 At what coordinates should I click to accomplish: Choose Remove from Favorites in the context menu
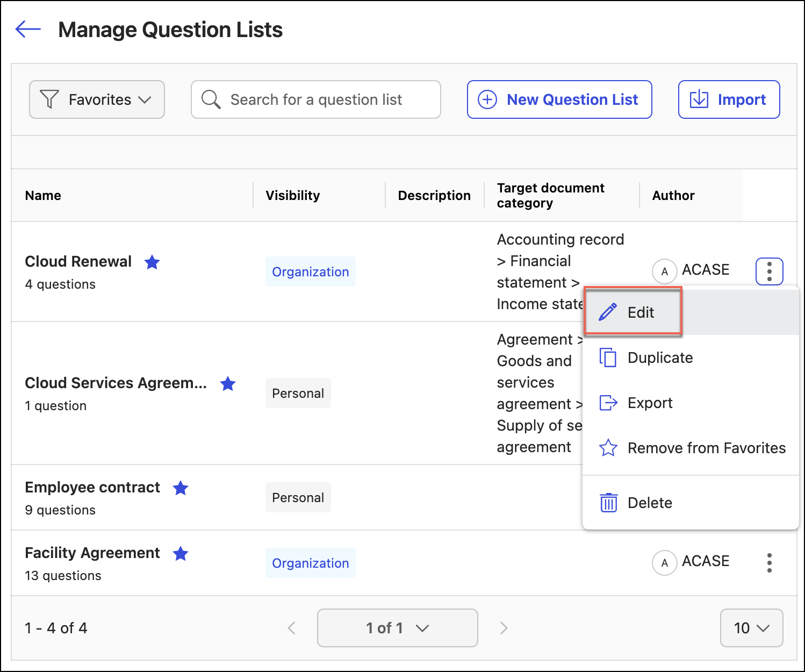tap(706, 447)
